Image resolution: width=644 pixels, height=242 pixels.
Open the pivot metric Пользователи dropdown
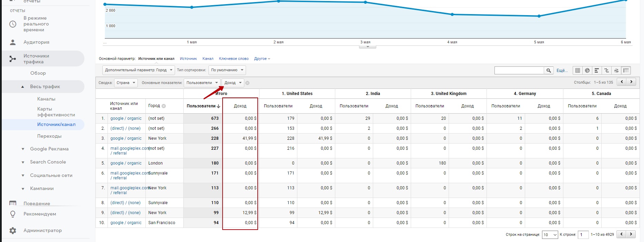pyautogui.click(x=202, y=83)
